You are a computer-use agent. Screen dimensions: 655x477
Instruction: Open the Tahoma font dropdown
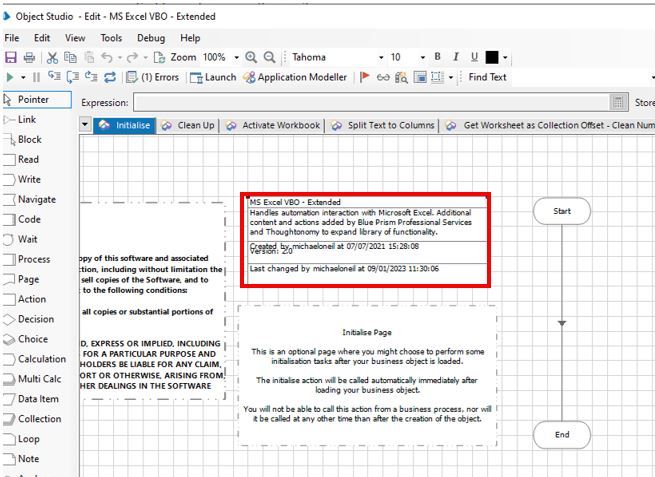click(x=381, y=57)
